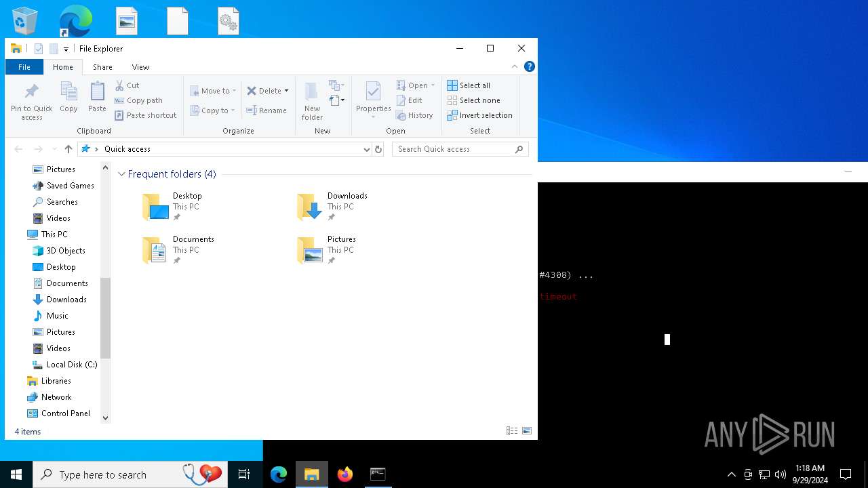Click the volume tray icon
This screenshot has height=488, width=868.
[781, 474]
